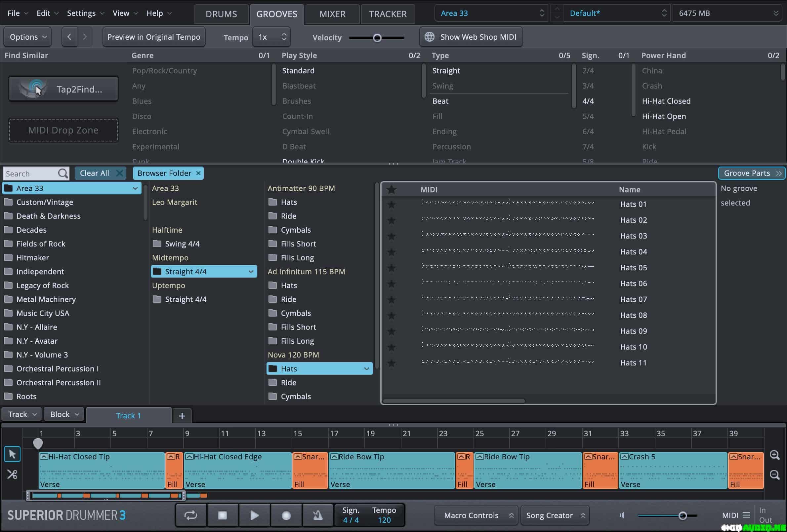Open the Edit menu

(x=47, y=13)
